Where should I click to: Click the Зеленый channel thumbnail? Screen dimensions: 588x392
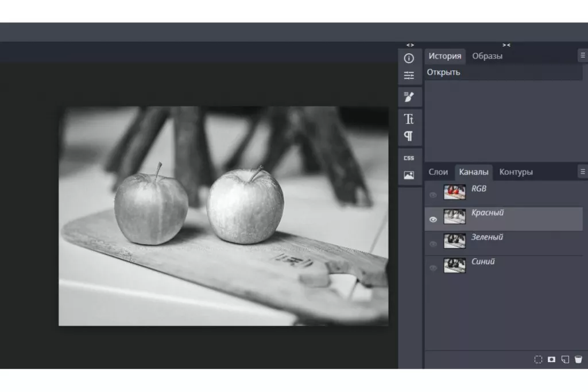pyautogui.click(x=455, y=241)
